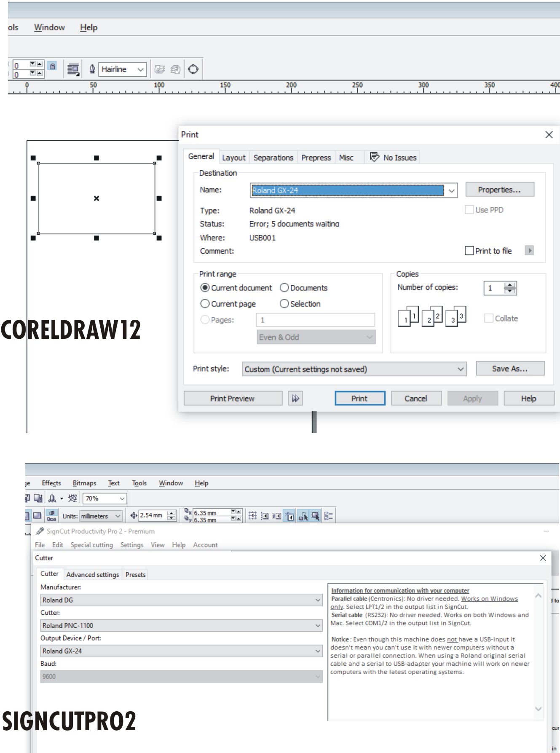560x753 pixels.
Task: Click the export icon left of launcher
Action: tap(38, 498)
